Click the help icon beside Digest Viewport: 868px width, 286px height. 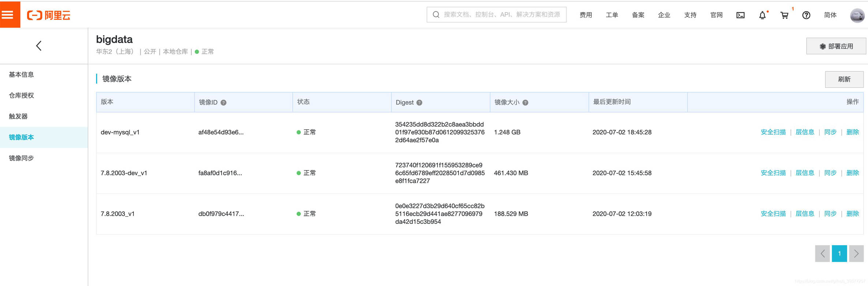pyautogui.click(x=420, y=103)
